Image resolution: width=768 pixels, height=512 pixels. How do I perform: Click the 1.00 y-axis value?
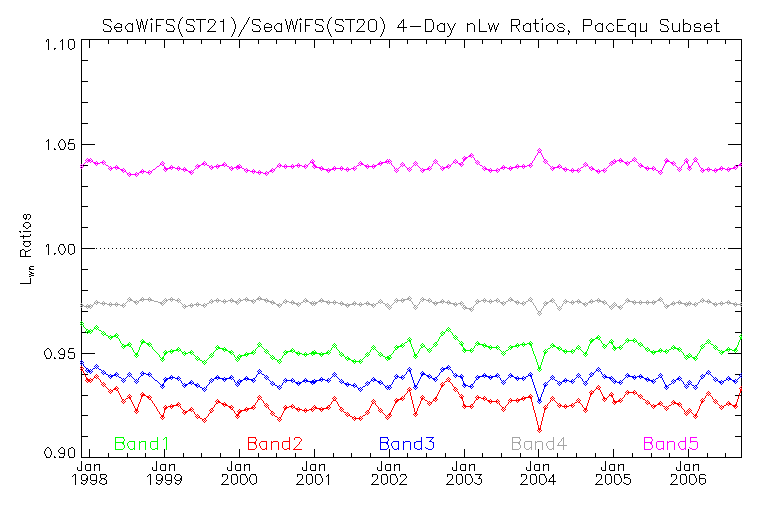(60, 249)
